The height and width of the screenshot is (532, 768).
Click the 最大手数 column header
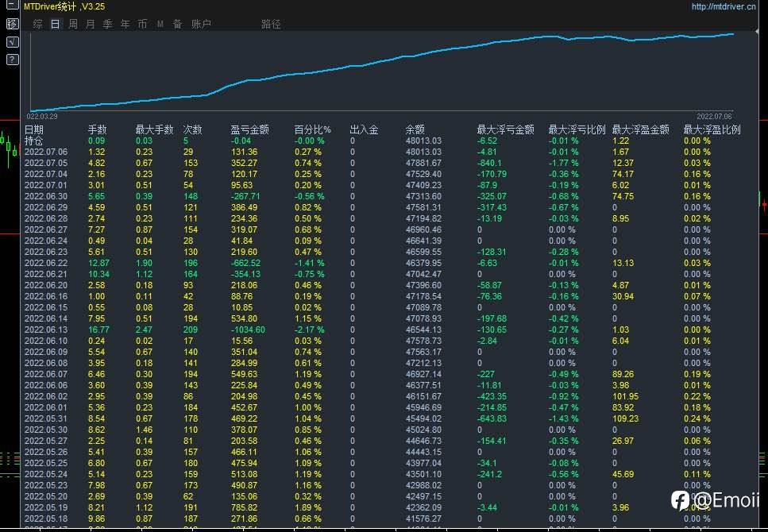point(154,129)
